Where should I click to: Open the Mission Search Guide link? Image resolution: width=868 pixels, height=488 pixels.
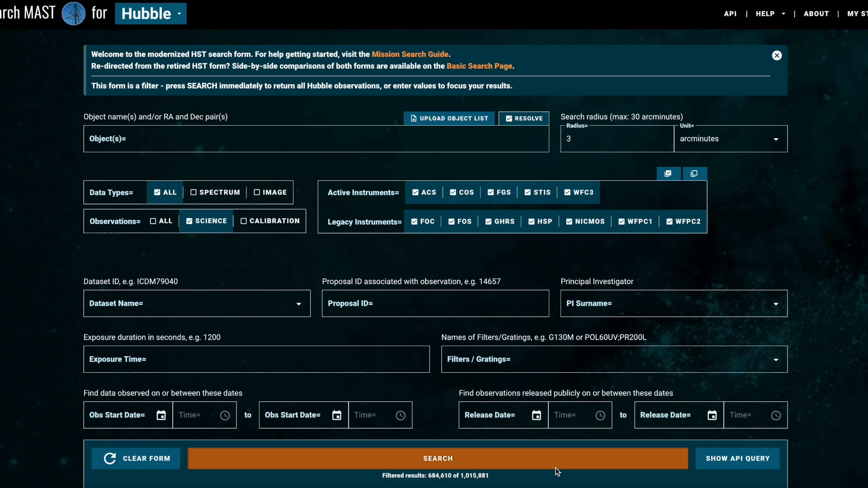pos(410,54)
